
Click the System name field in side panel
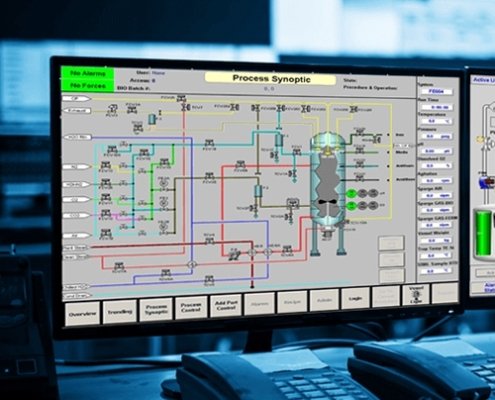pyautogui.click(x=436, y=91)
